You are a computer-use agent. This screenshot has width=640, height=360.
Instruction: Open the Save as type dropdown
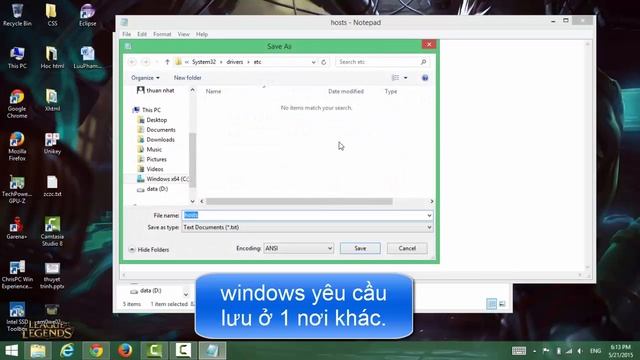coord(307,227)
